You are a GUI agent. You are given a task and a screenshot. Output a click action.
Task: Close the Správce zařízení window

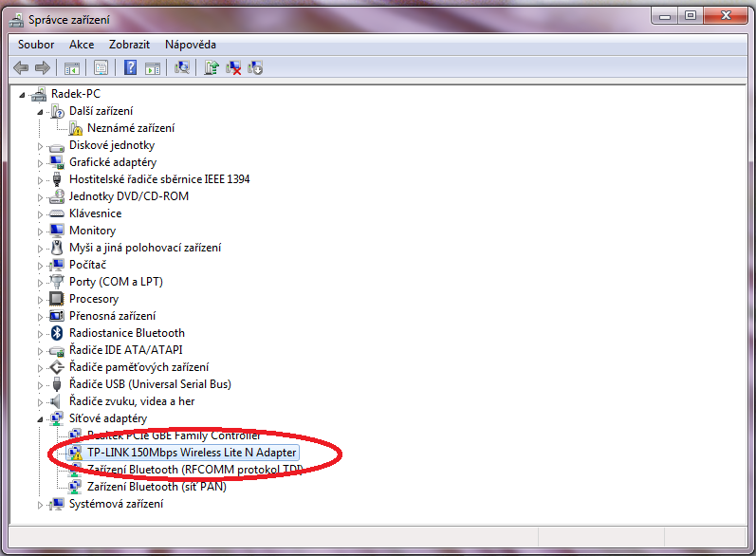726,16
